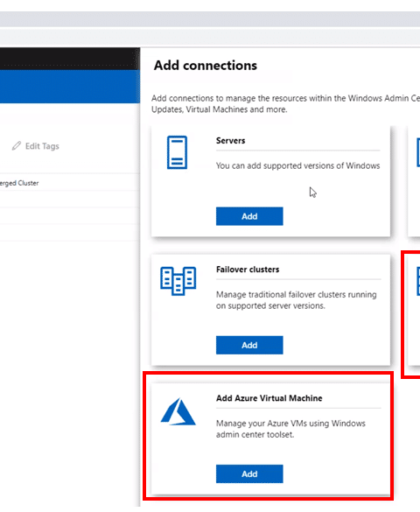This screenshot has height=512, width=420.
Task: Click the Failover clusters card title
Action: pyautogui.click(x=248, y=270)
